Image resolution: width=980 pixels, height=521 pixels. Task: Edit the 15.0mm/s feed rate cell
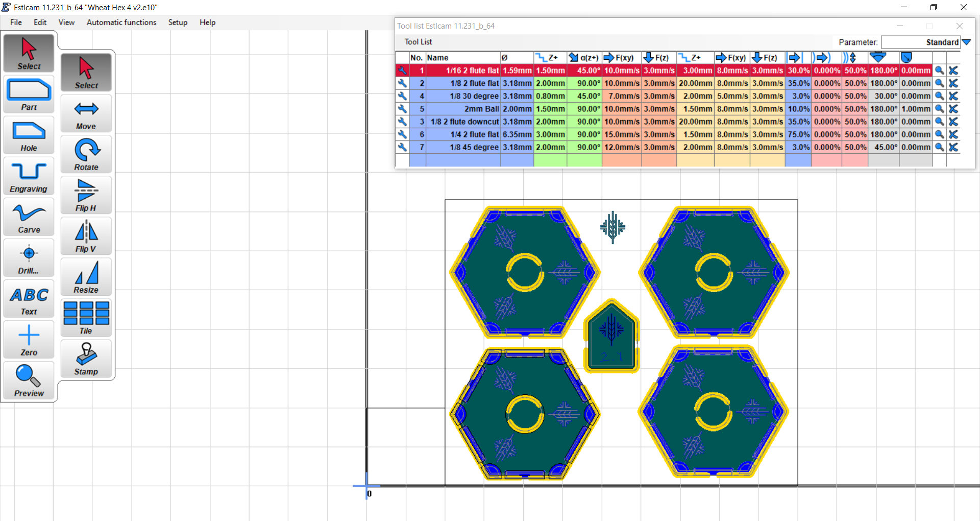[x=622, y=134]
